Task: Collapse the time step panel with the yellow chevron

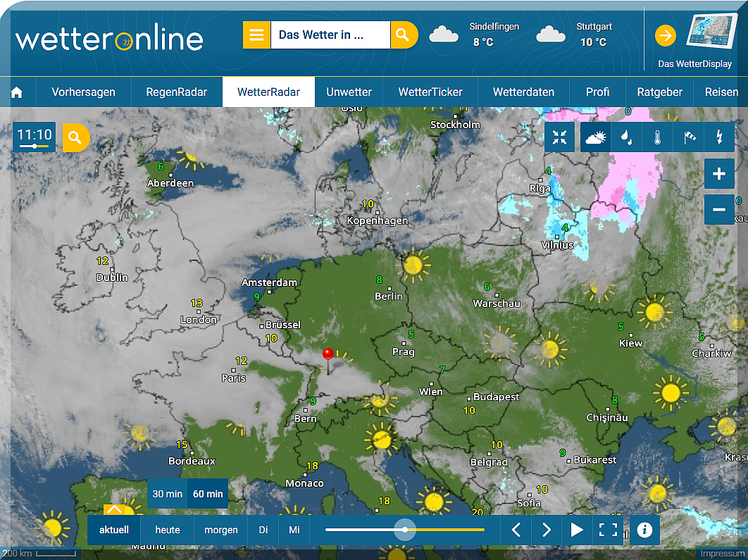Action: tap(114, 509)
